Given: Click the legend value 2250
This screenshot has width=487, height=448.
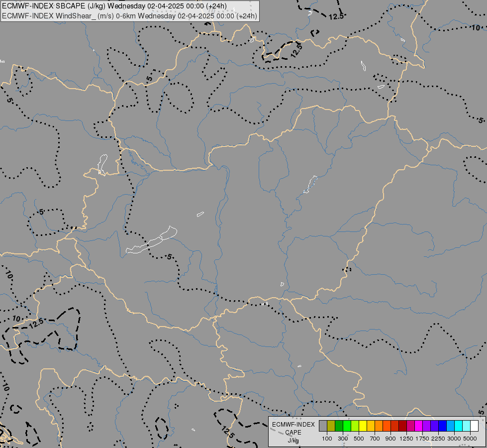Looking at the screenshot, I should point(438,439).
